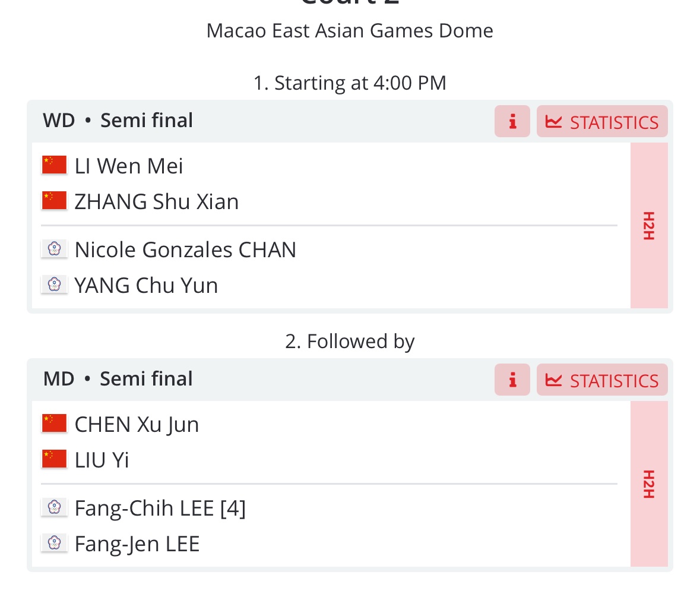Screen dimensions: 700x597
Task: View STATISTICS for MD semi final
Action: click(x=602, y=380)
